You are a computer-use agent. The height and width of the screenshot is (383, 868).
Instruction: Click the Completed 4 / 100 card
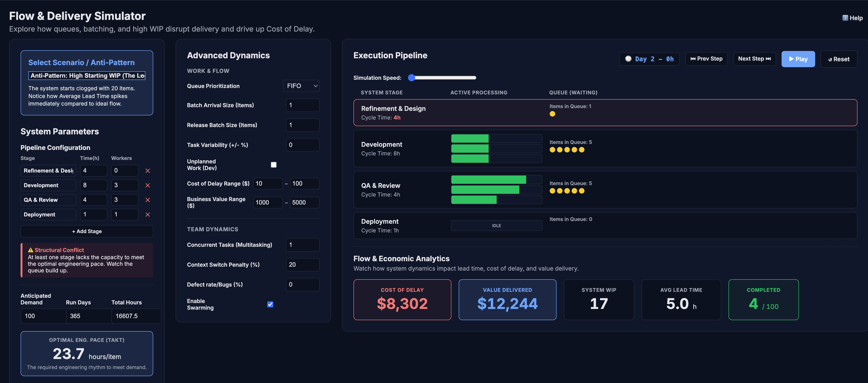coord(763,300)
